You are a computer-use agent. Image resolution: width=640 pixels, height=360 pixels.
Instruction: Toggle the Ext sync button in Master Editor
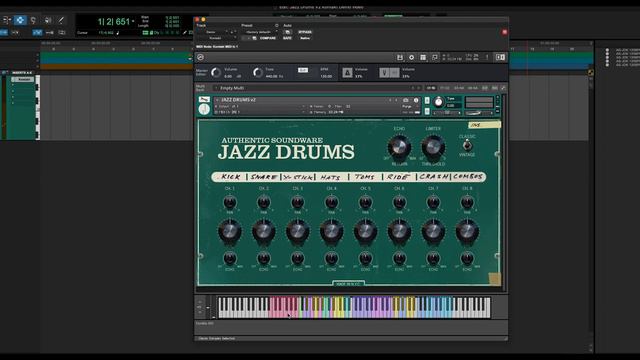pyautogui.click(x=303, y=70)
